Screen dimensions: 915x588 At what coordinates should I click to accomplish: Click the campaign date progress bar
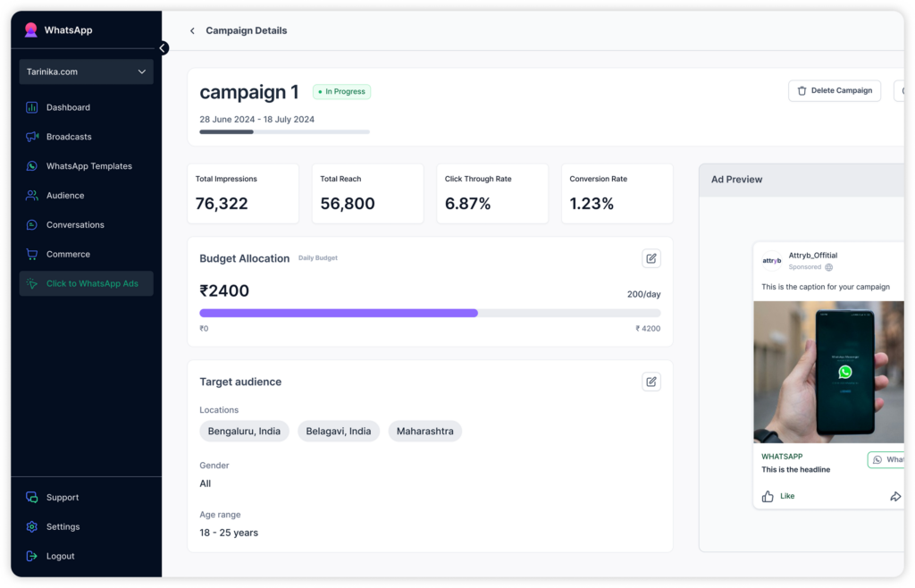284,132
